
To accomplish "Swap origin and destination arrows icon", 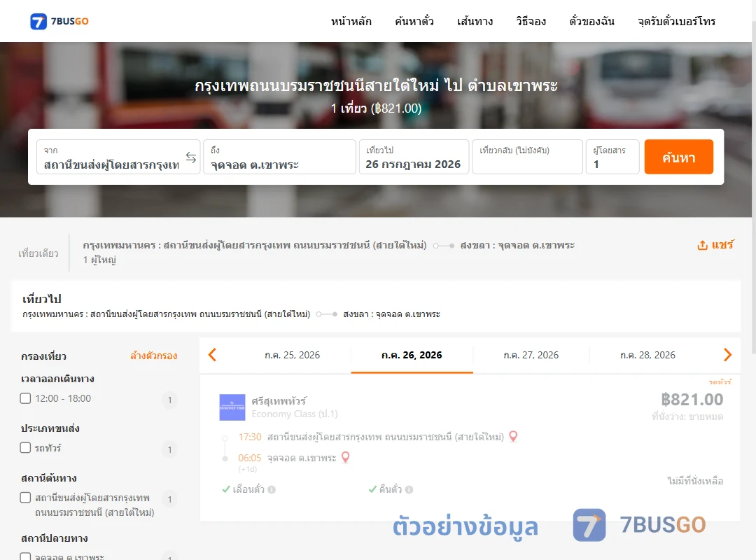I will pyautogui.click(x=191, y=157).
